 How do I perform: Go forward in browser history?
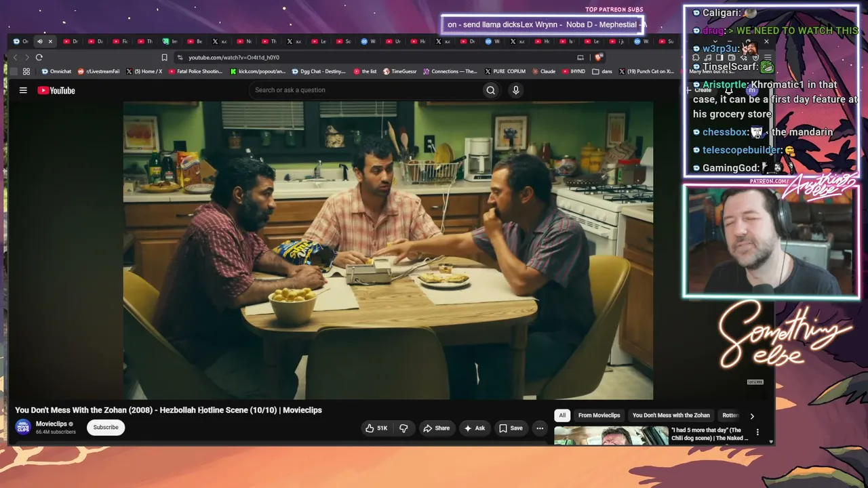click(x=27, y=58)
